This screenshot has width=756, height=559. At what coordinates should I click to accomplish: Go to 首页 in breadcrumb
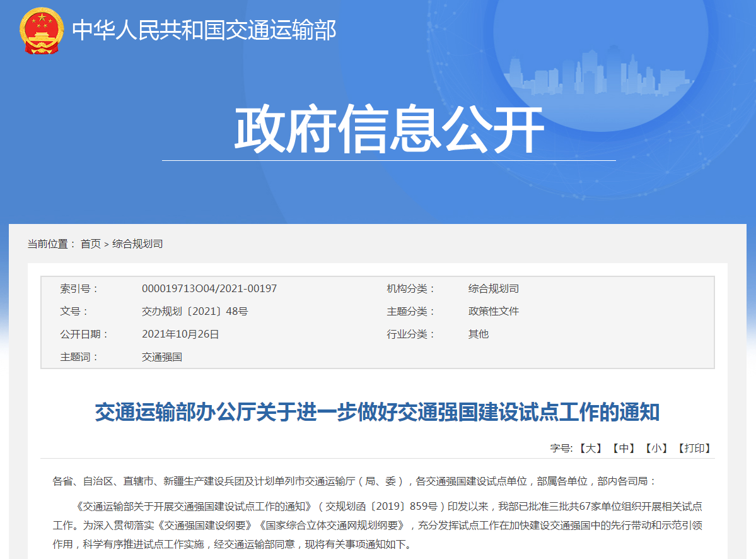tap(90, 244)
